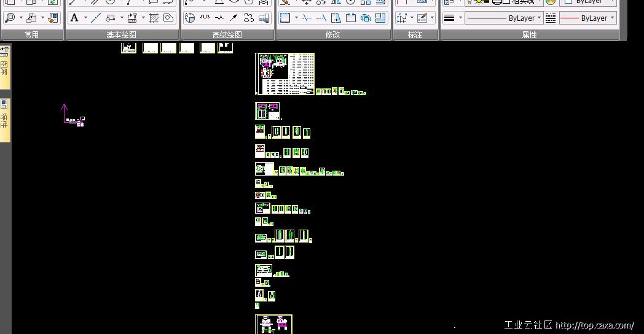Click the format painter brush icon

53,18
